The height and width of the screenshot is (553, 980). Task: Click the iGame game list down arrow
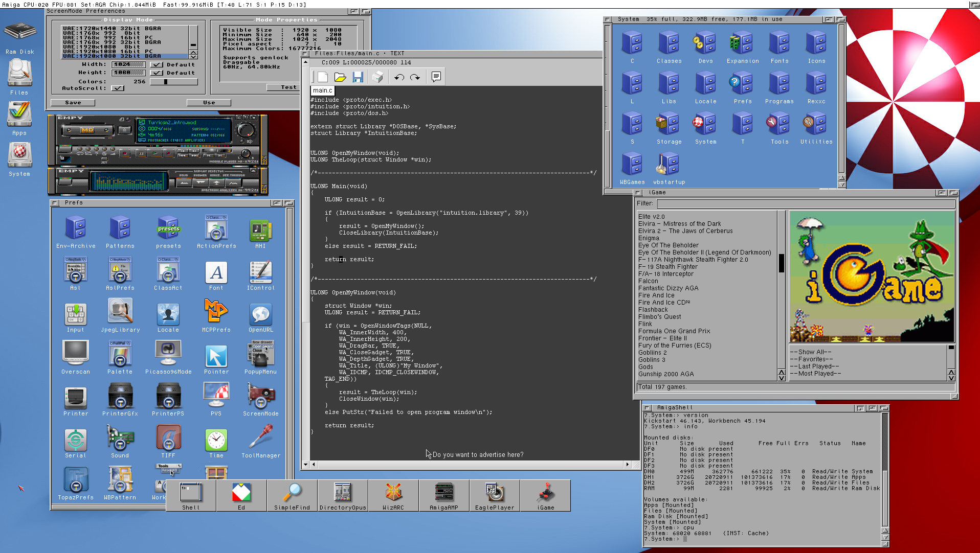click(782, 378)
